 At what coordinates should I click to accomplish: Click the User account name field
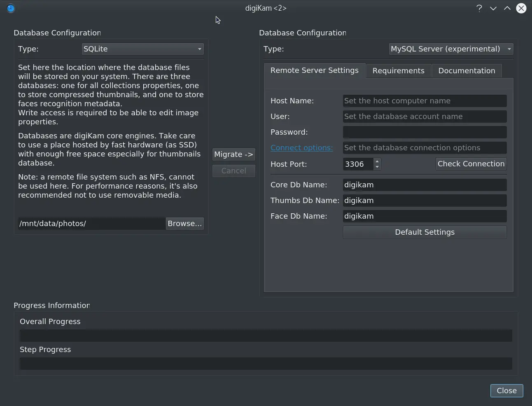tap(425, 117)
